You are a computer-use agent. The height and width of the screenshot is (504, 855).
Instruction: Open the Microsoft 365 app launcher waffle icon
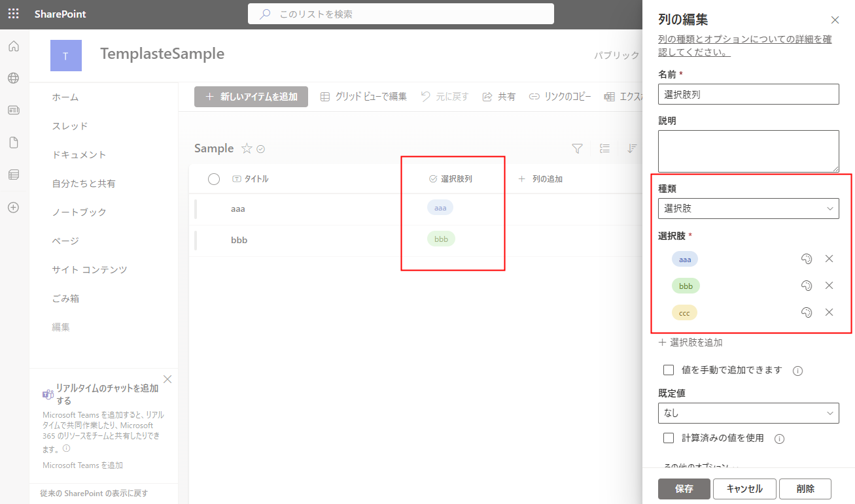[13, 14]
